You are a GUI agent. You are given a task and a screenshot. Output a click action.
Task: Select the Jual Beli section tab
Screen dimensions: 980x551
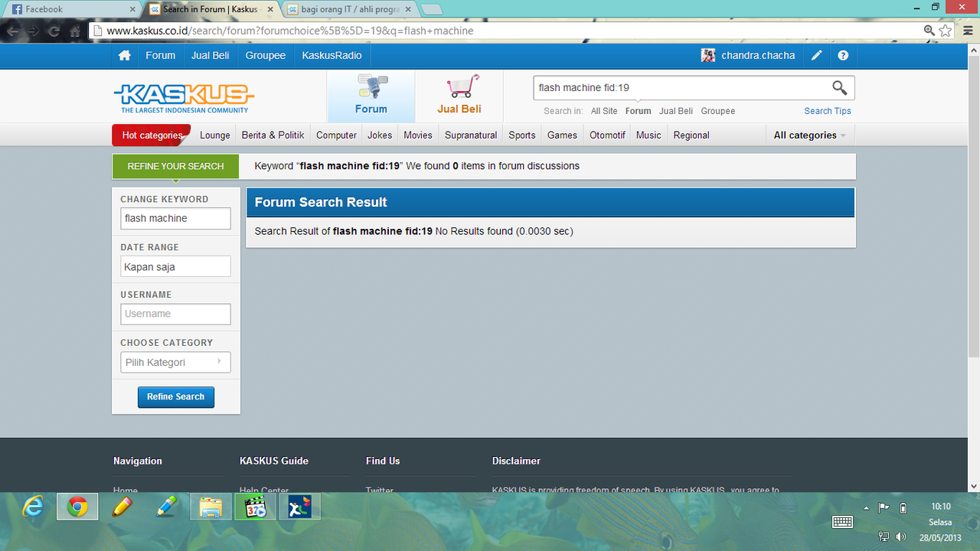[459, 96]
